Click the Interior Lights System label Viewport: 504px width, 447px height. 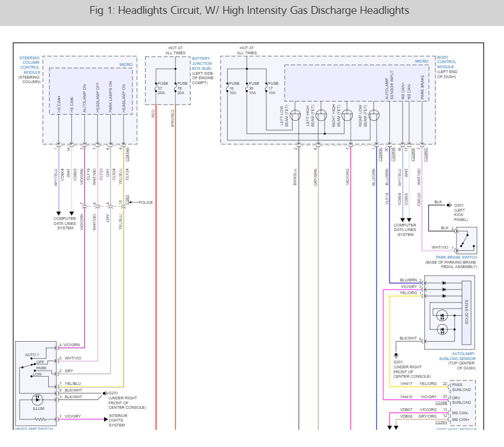(x=117, y=420)
